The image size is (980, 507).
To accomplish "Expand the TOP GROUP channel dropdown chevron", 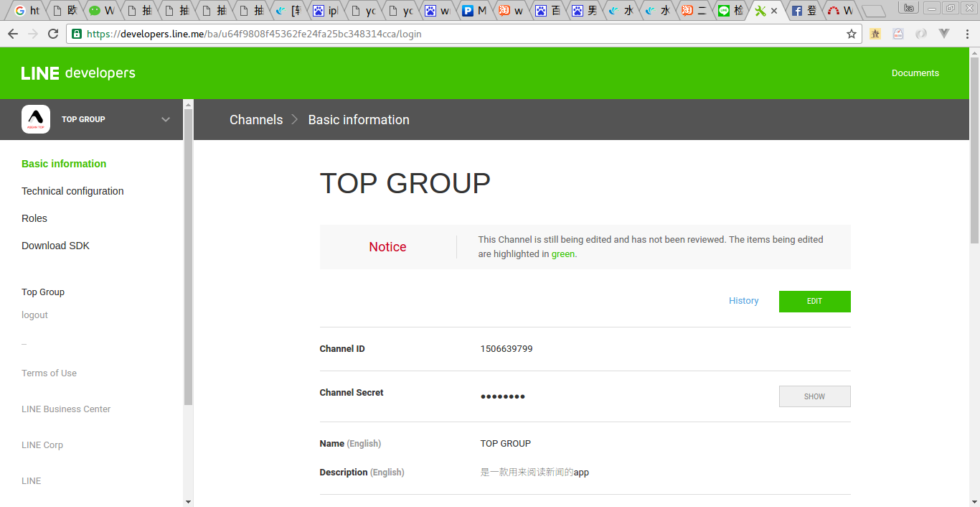I will pyautogui.click(x=166, y=119).
